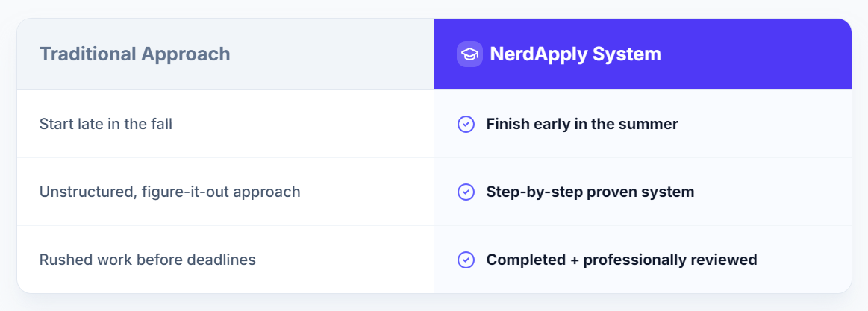Click checkmark icon beside "Completed + professionally reviewed"
Screen dimensions: 868x311
pos(466,260)
